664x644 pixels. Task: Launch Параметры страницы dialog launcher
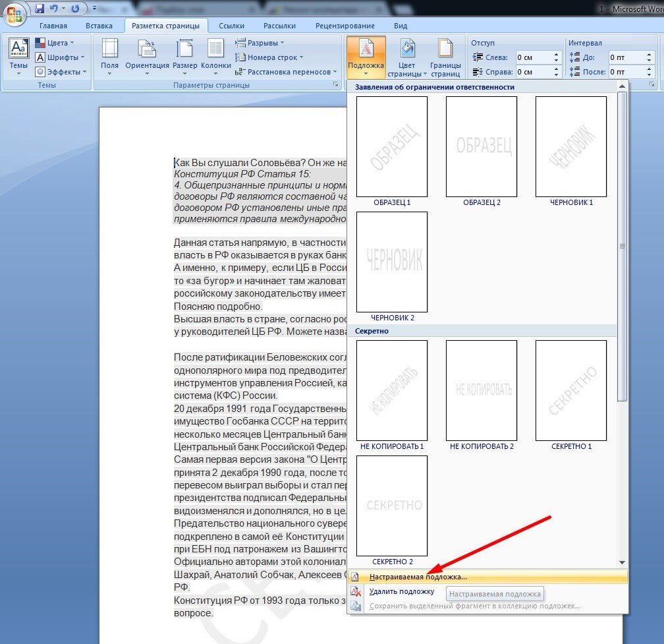(336, 85)
